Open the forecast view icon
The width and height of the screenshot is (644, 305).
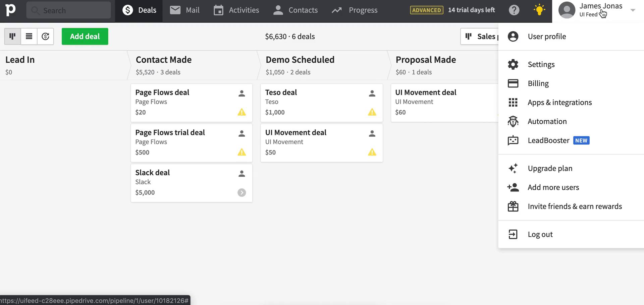[45, 36]
